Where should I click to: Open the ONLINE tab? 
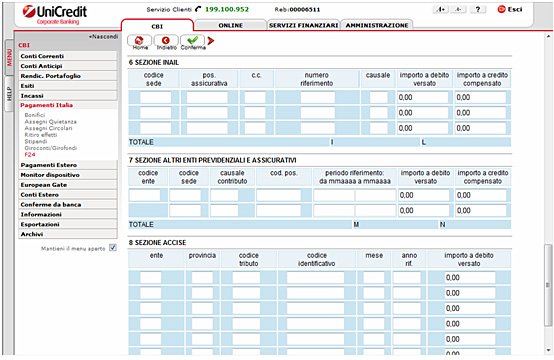click(x=230, y=25)
